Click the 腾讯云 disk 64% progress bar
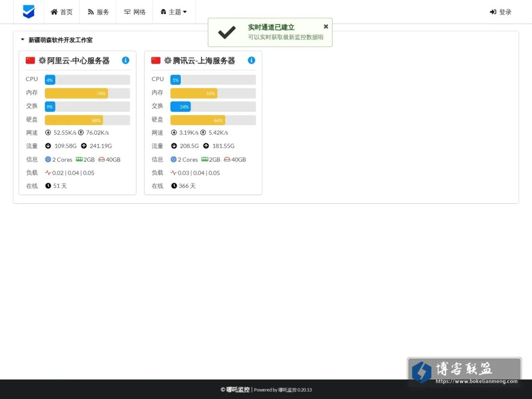Image resolution: width=532 pixels, height=399 pixels. [x=213, y=120]
